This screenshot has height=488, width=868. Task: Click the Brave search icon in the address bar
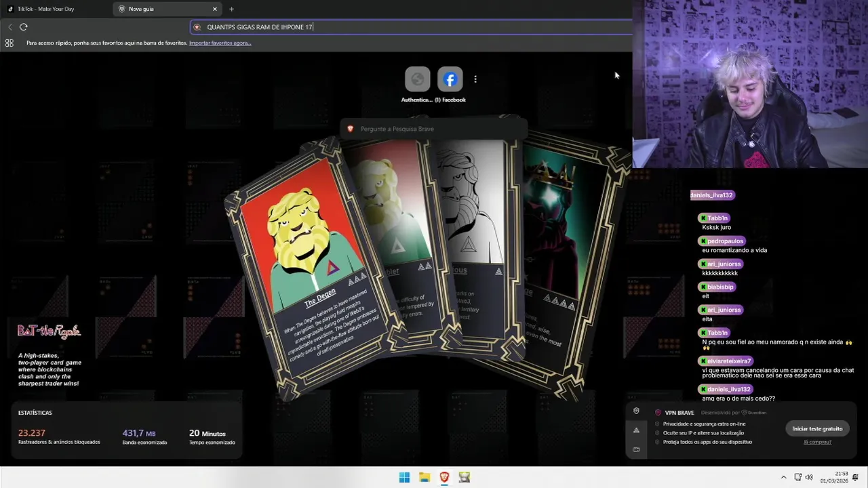click(x=197, y=27)
